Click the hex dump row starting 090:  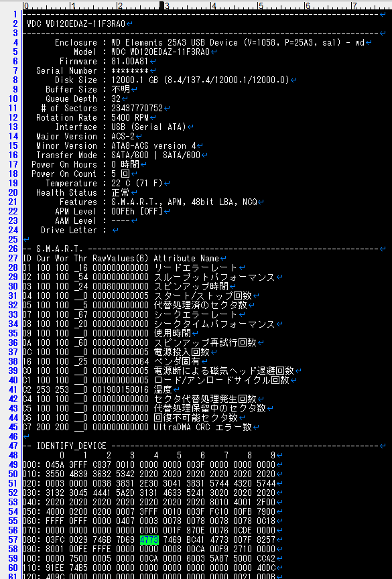coord(149,549)
